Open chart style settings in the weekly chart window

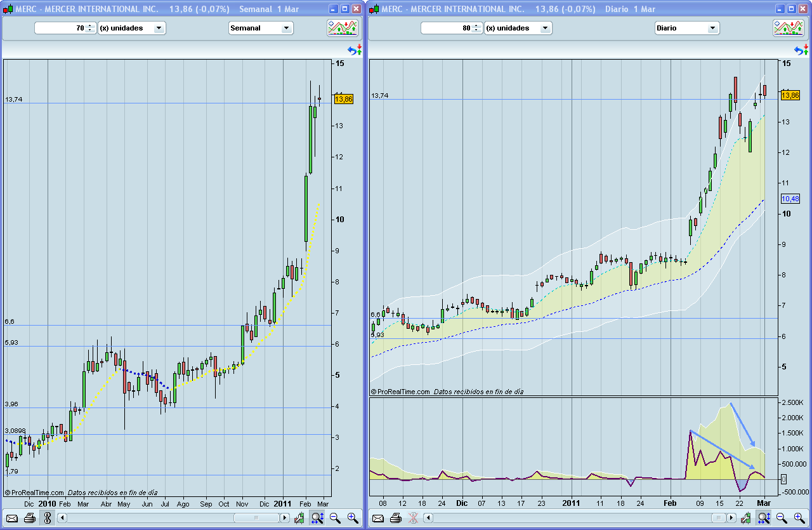(x=299, y=519)
